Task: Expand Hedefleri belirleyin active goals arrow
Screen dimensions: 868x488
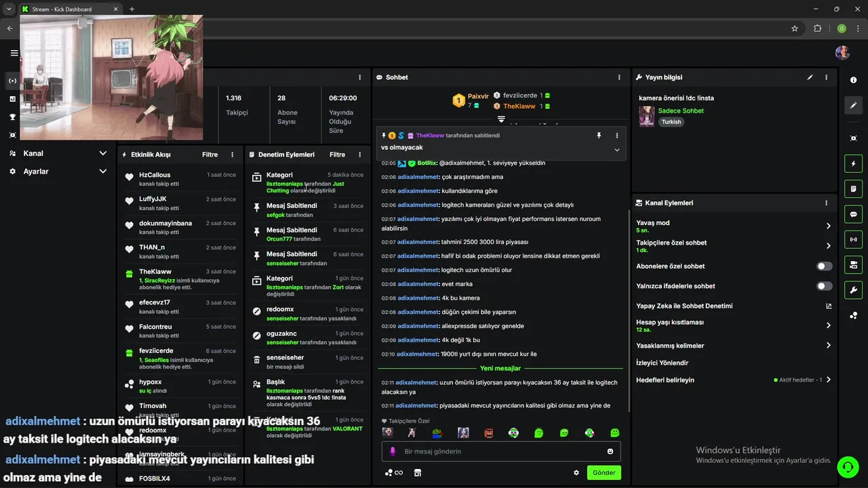Action: [x=829, y=380]
